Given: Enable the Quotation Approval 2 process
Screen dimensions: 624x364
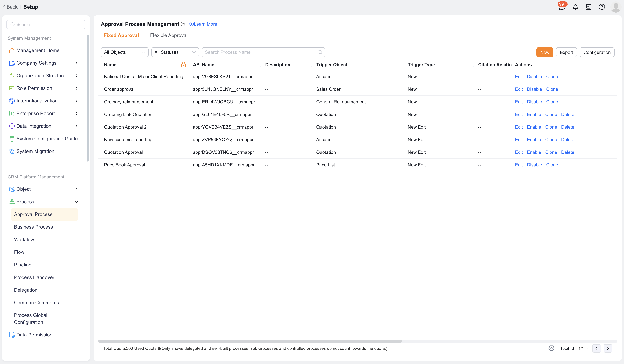Looking at the screenshot, I should click(x=534, y=127).
